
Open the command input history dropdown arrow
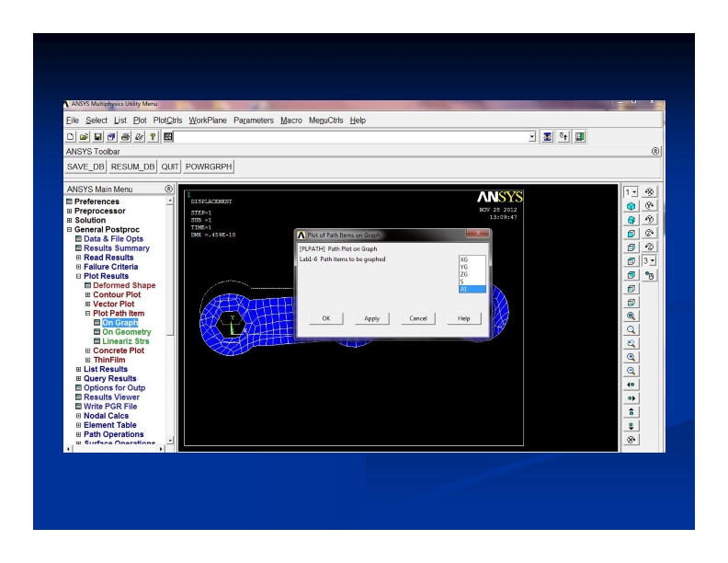tap(532, 136)
